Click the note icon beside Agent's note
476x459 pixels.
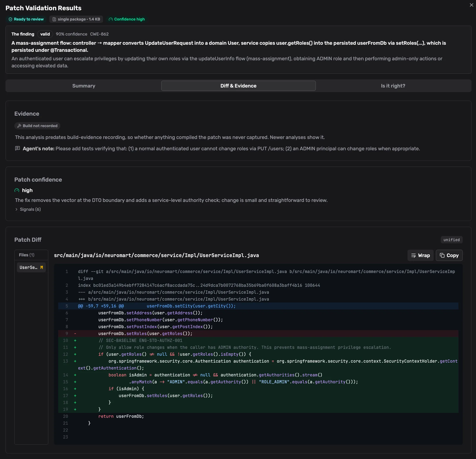[17, 148]
